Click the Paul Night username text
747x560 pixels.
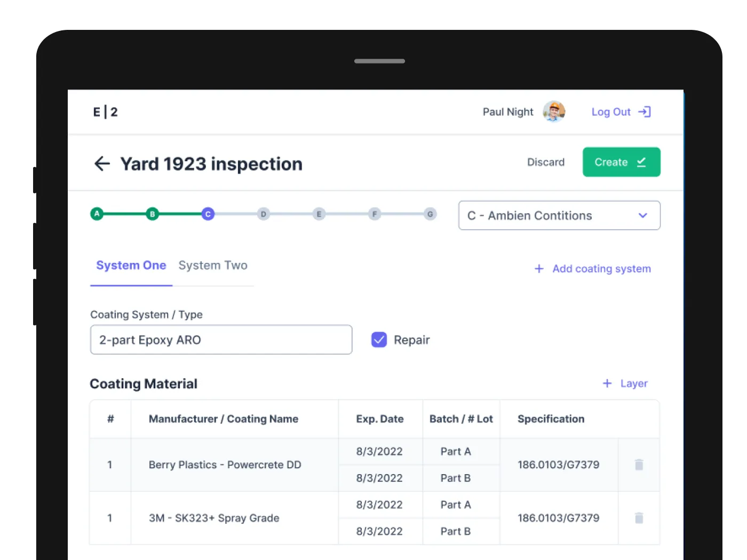(x=507, y=112)
